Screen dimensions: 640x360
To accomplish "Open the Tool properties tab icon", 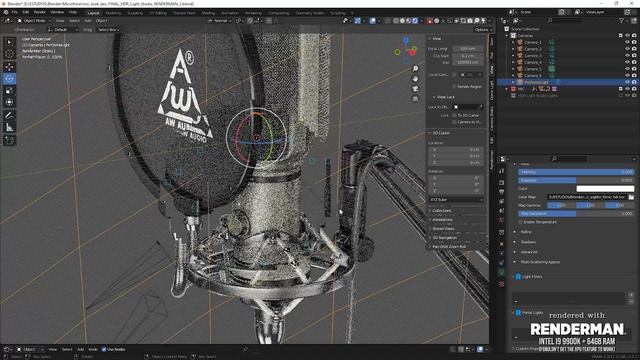I will pyautogui.click(x=502, y=171).
